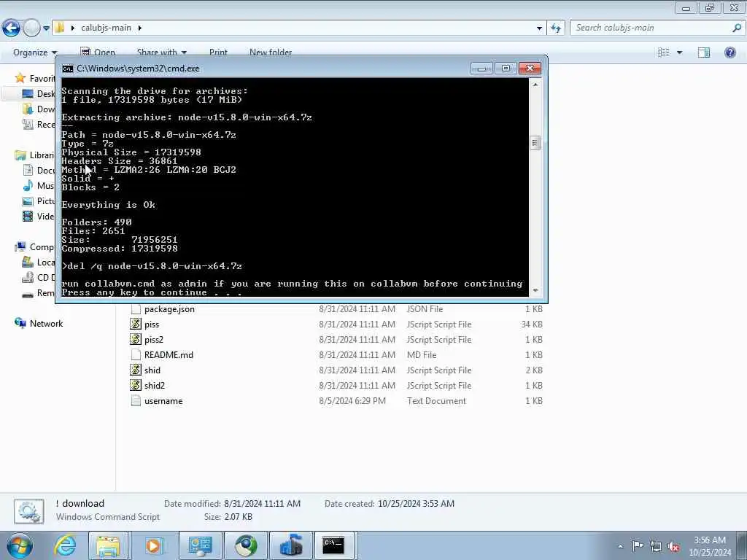Click the cmd.exe scrollbar up arrow
Screen dimensions: 747x560
535,85
